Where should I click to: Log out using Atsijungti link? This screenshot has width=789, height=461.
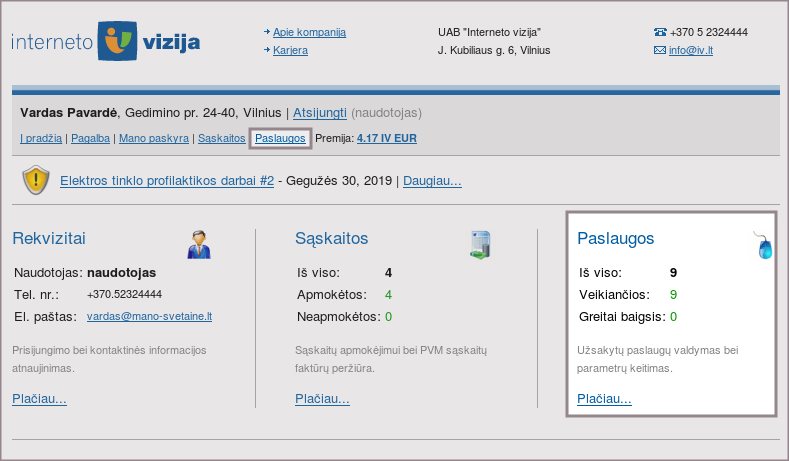coord(320,112)
